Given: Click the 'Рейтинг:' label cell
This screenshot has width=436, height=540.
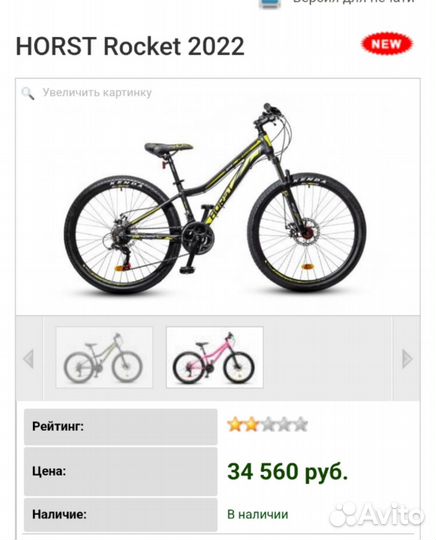Looking at the screenshot, I should point(121,427).
